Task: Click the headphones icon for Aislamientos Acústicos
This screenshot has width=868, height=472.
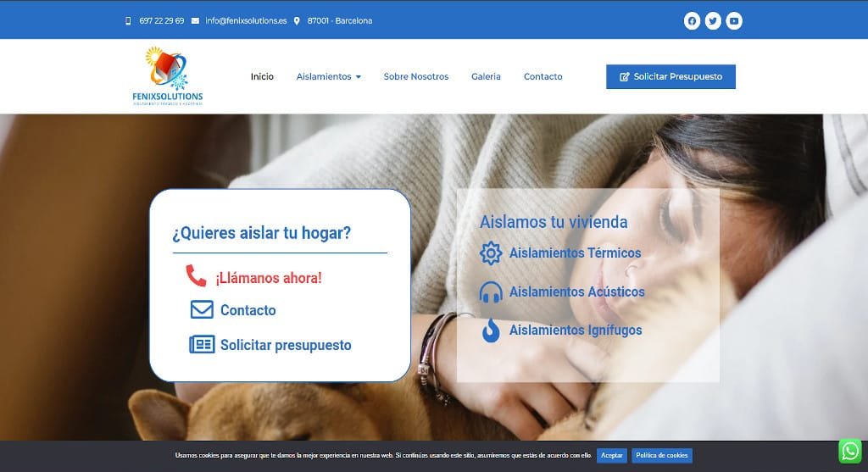Action: (491, 292)
